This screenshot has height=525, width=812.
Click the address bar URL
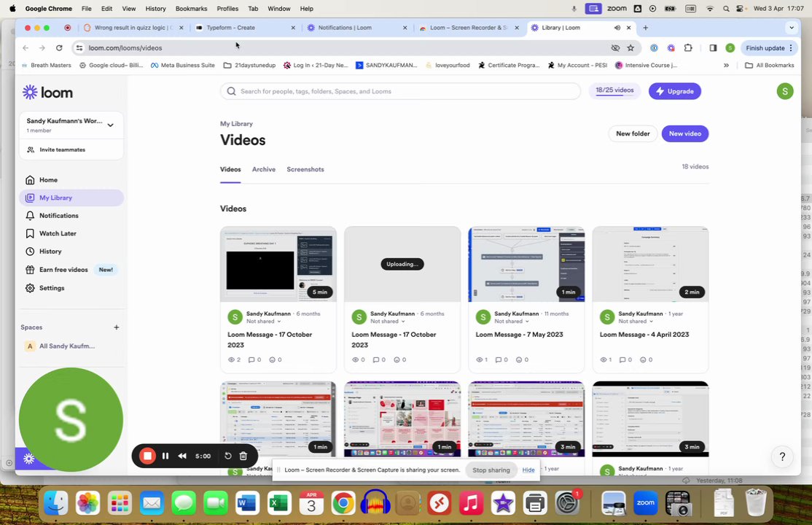point(125,47)
